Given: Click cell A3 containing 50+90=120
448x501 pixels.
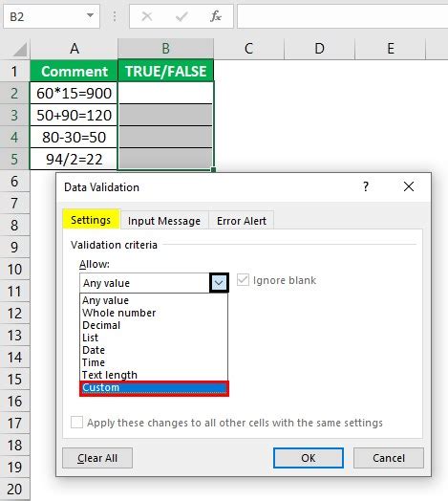Looking at the screenshot, I should [x=74, y=115].
